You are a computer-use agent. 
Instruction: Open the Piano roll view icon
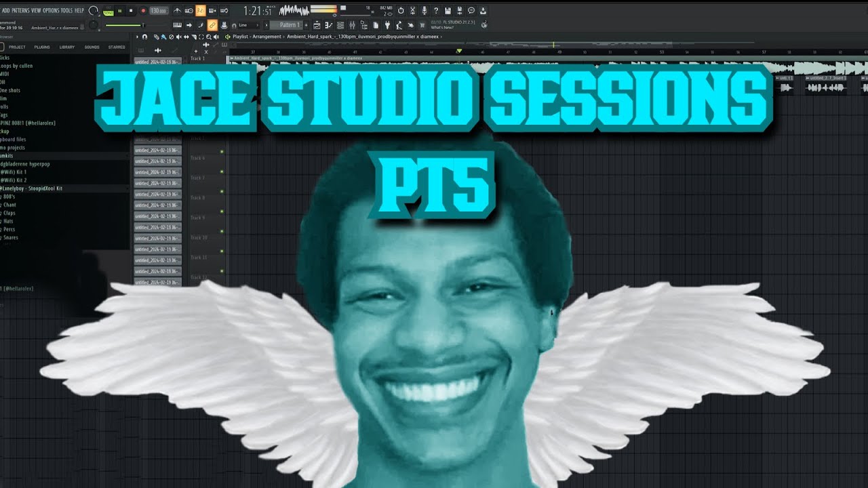pyautogui.click(x=328, y=25)
